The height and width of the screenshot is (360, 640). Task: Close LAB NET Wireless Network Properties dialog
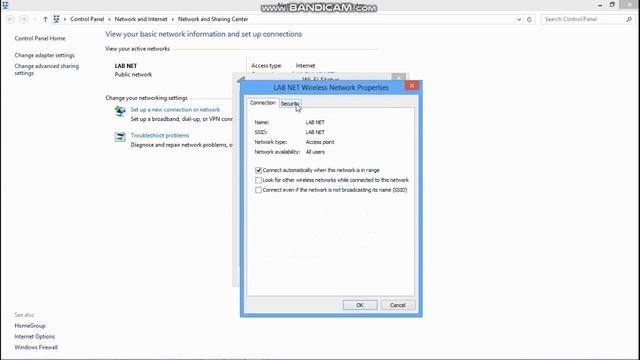point(412,85)
